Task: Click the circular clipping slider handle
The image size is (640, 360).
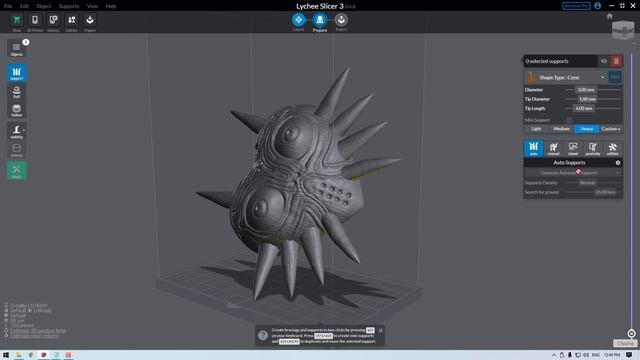Action: (631, 333)
